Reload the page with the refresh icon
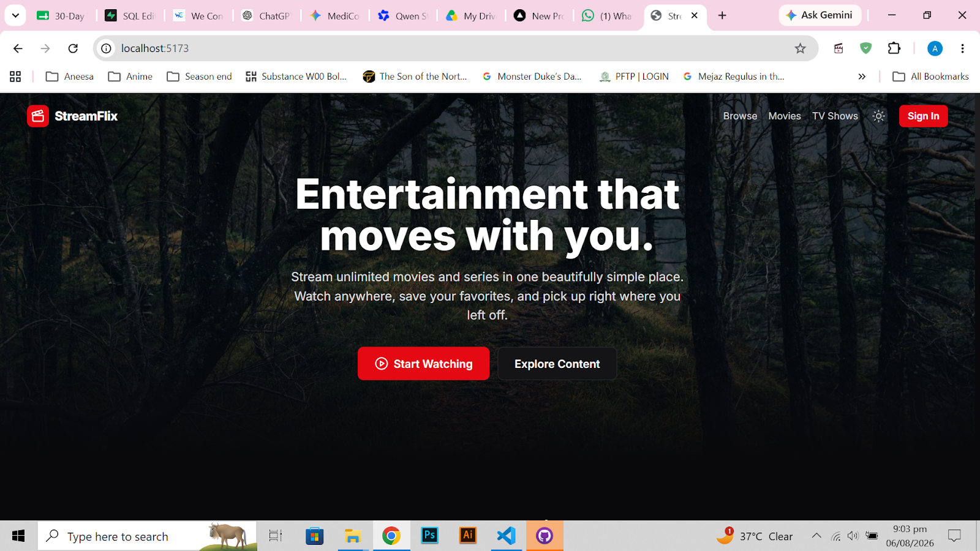The width and height of the screenshot is (980, 551). [73, 48]
